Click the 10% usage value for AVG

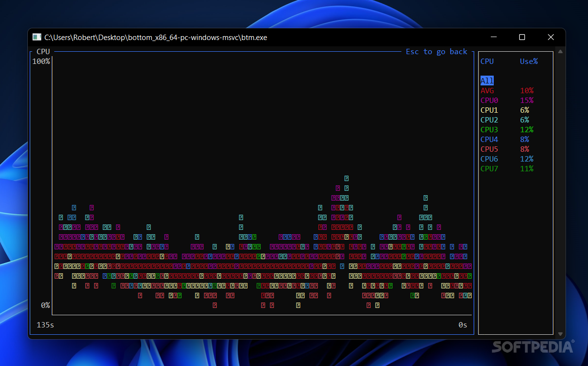pos(527,91)
